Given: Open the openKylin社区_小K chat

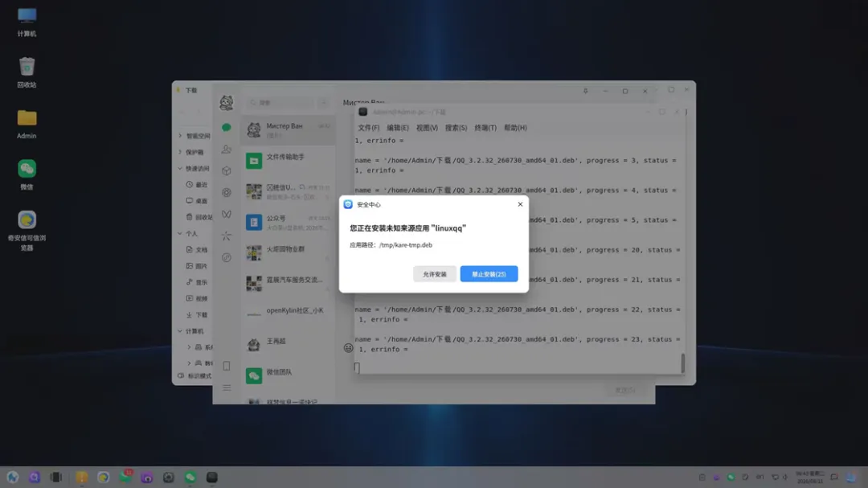Looking at the screenshot, I should (288, 314).
